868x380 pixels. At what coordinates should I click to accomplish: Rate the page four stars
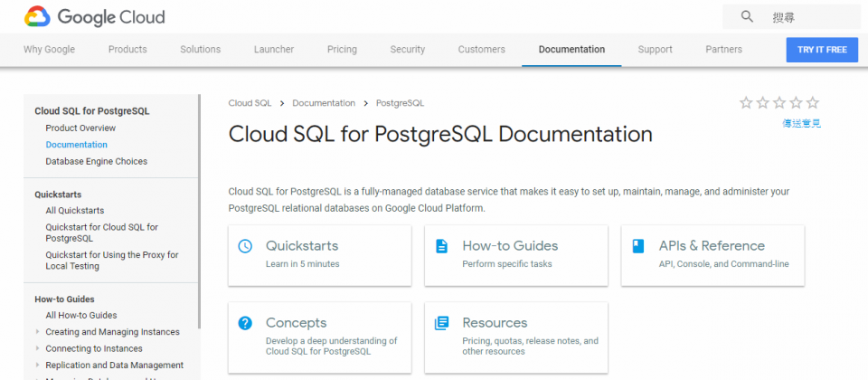pos(796,102)
